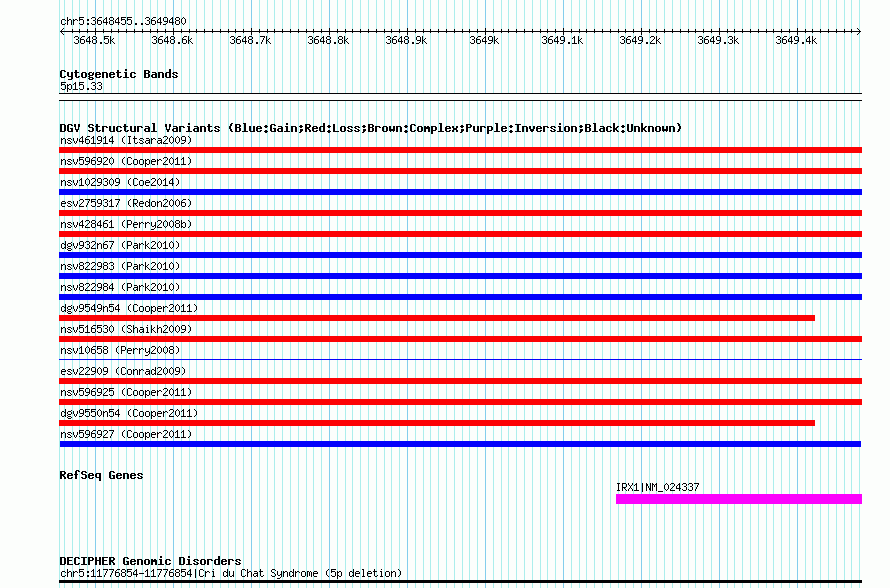This screenshot has width=890, height=588.
Task: Click the red bar under esv2759317
Action: pyautogui.click(x=460, y=213)
